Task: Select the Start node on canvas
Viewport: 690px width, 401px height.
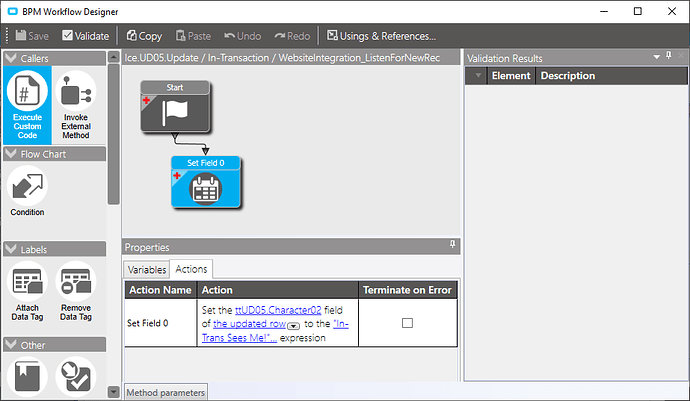Action: point(175,107)
